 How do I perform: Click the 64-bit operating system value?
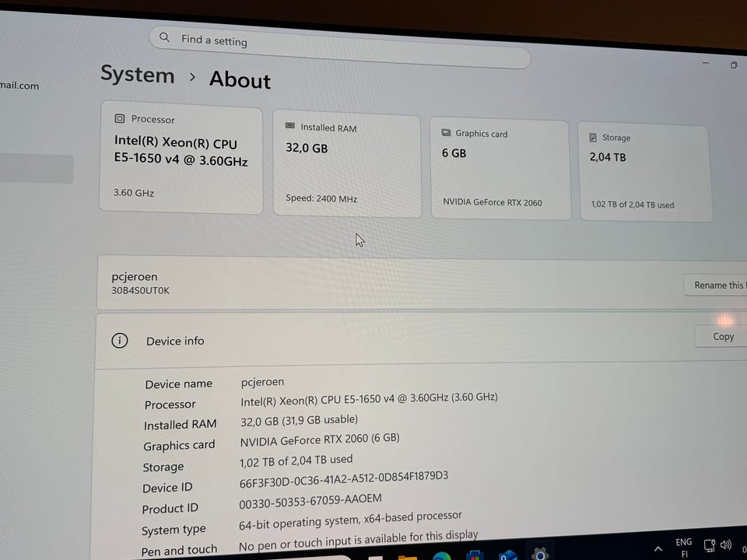point(350,520)
